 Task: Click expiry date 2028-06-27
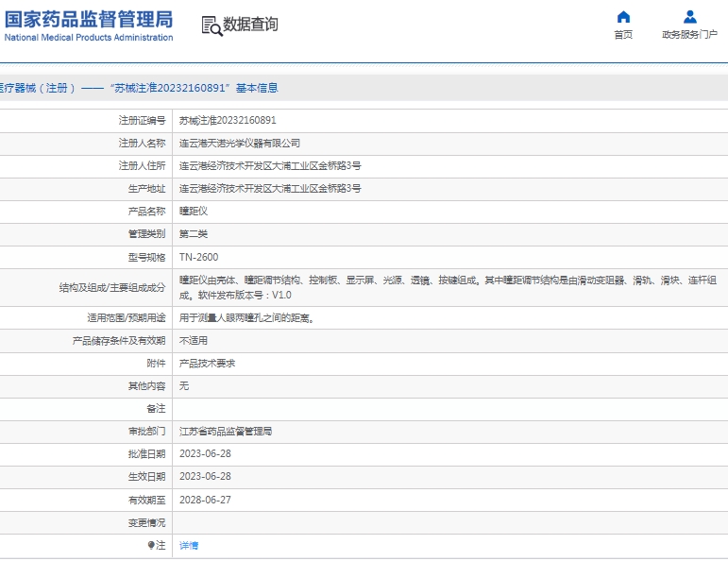(x=205, y=501)
